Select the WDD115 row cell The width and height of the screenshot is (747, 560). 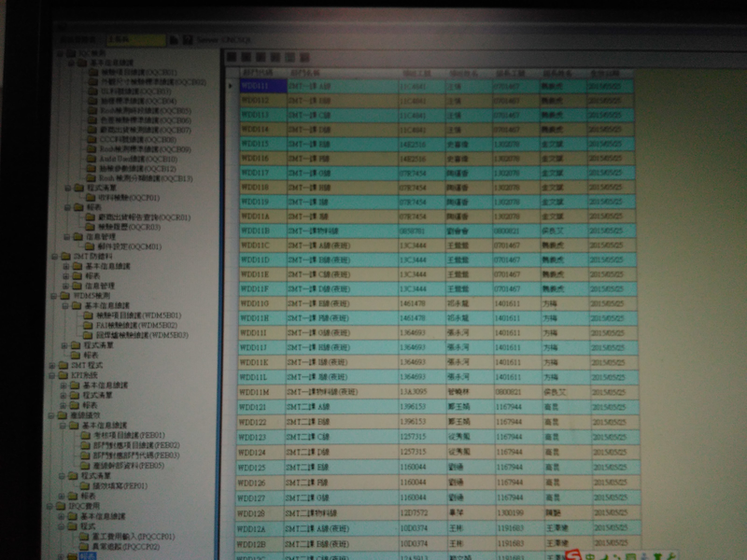pyautogui.click(x=255, y=144)
